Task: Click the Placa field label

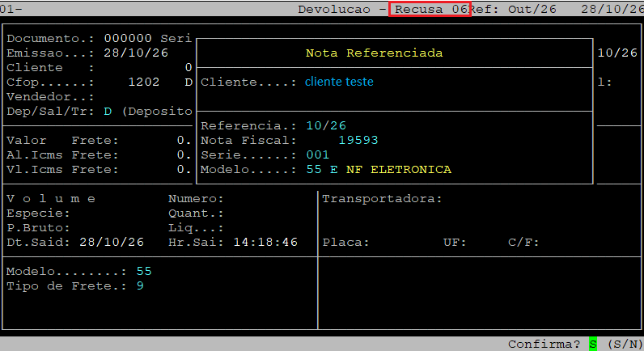Action: 345,242
